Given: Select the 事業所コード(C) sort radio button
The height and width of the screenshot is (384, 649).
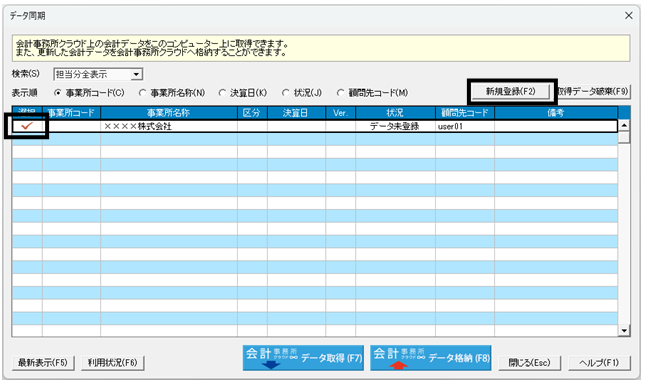Looking at the screenshot, I should click(58, 93).
